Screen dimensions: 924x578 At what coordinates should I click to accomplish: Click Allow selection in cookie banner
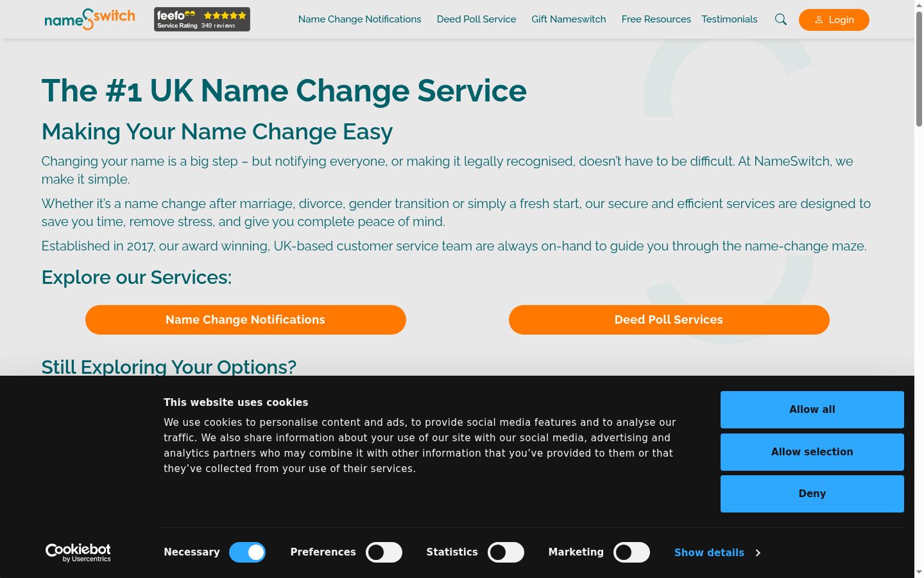coord(812,452)
